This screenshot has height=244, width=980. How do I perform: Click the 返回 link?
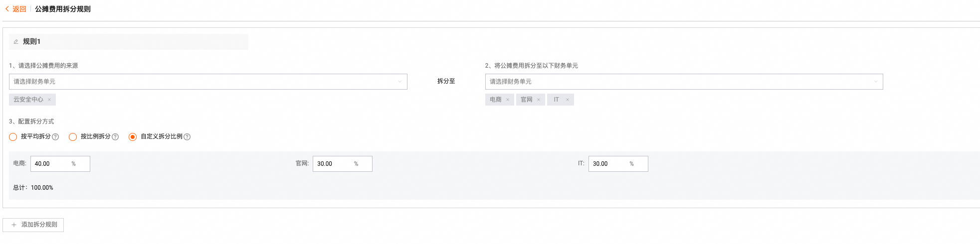[19, 9]
